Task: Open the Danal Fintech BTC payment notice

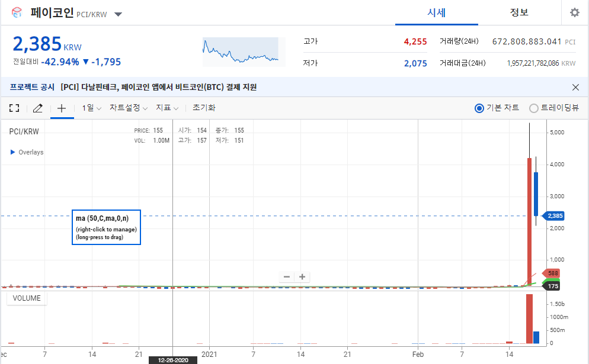Action: pyautogui.click(x=159, y=87)
